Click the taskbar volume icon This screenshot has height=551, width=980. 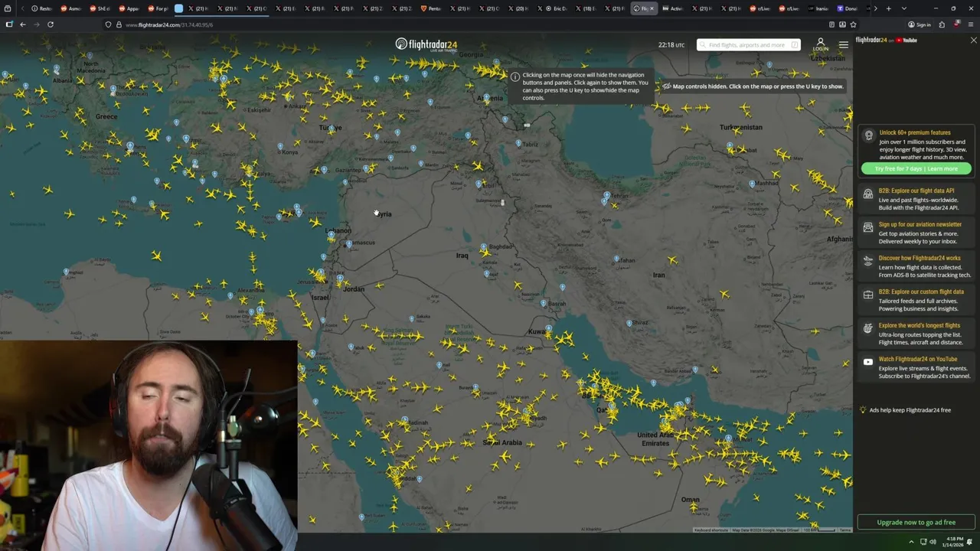tap(933, 543)
